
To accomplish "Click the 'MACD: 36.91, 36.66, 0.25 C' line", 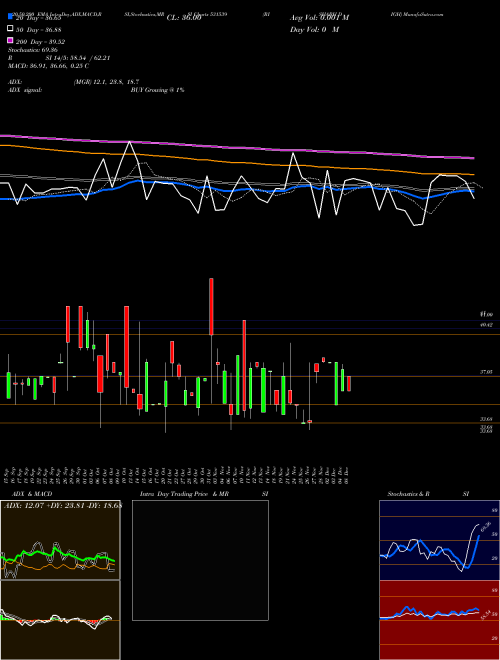I will 48,66.
